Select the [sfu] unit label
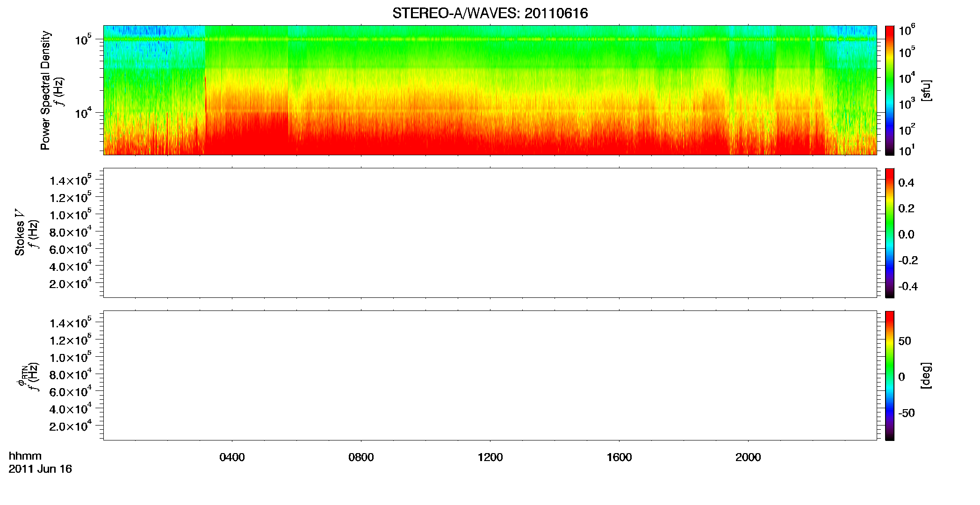Image resolution: width=980 pixels, height=505 pixels. tap(926, 91)
